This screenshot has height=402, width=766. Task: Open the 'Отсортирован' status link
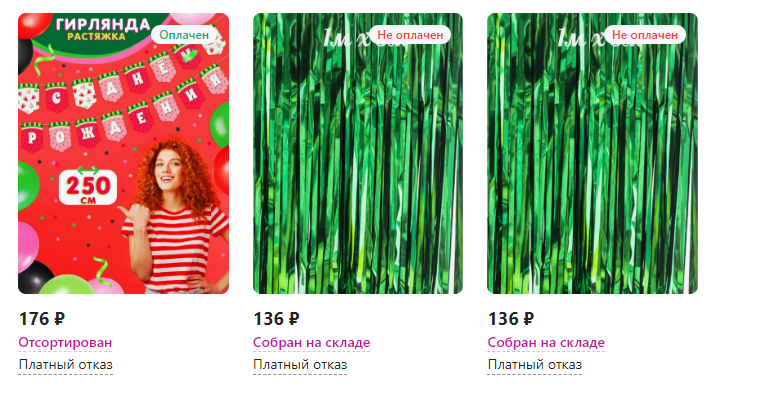pyautogui.click(x=65, y=342)
